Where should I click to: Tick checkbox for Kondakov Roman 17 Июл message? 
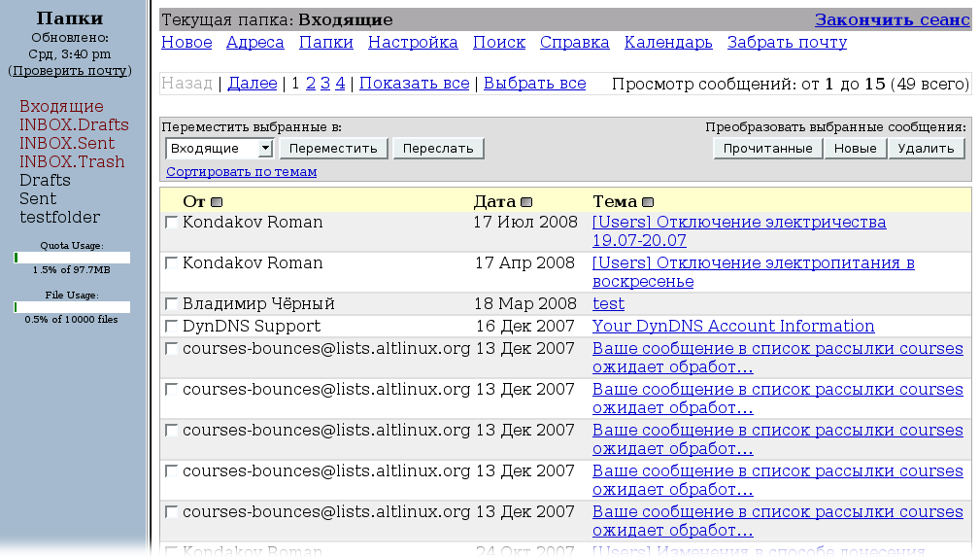point(172,223)
